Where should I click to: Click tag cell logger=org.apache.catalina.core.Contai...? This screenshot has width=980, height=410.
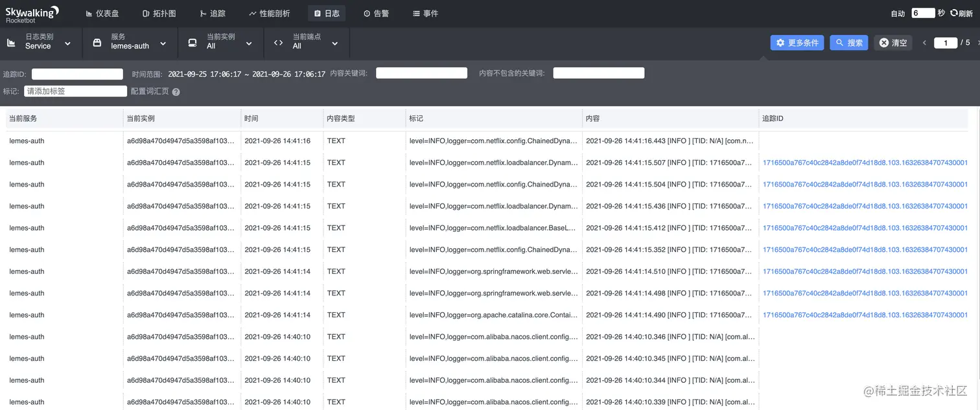click(493, 315)
